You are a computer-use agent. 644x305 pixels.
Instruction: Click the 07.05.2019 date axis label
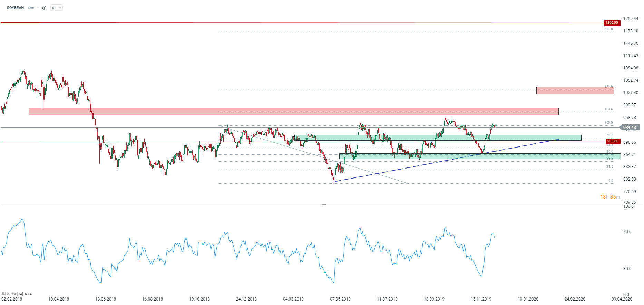(x=340, y=299)
